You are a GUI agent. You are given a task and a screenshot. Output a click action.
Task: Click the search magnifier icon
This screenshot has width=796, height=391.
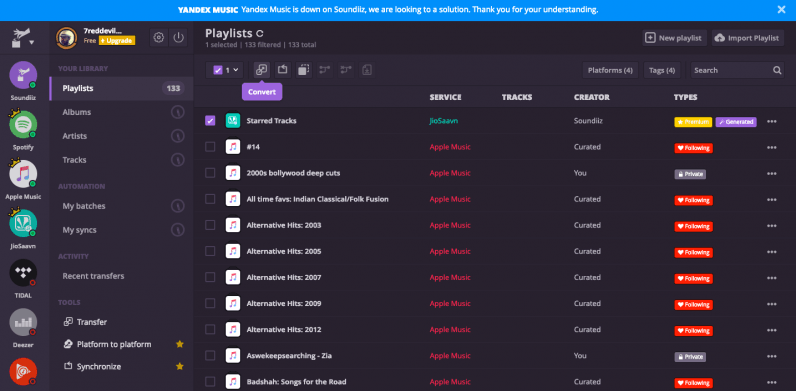(x=777, y=70)
